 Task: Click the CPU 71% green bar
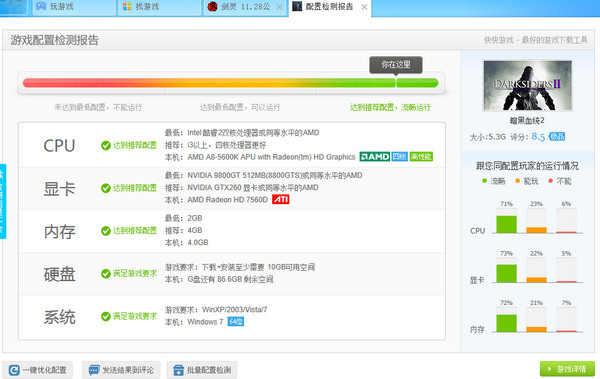point(506,224)
